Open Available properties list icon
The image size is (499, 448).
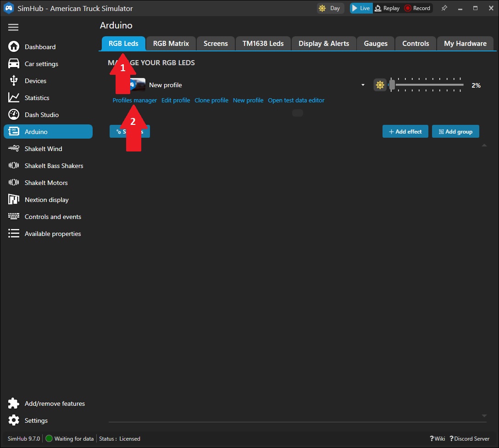pyautogui.click(x=14, y=233)
